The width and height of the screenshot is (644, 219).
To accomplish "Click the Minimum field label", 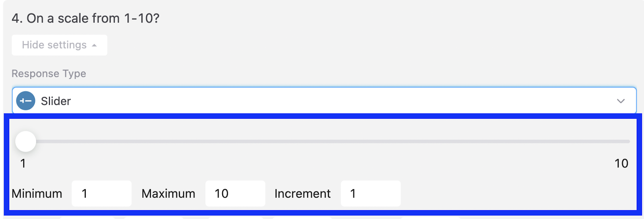I will (x=37, y=194).
